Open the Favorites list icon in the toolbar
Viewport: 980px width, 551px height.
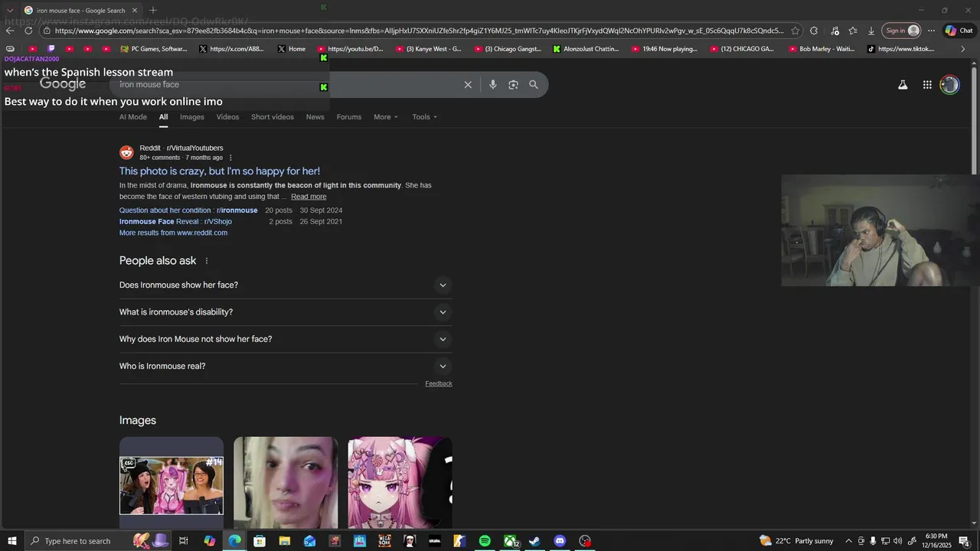point(853,31)
